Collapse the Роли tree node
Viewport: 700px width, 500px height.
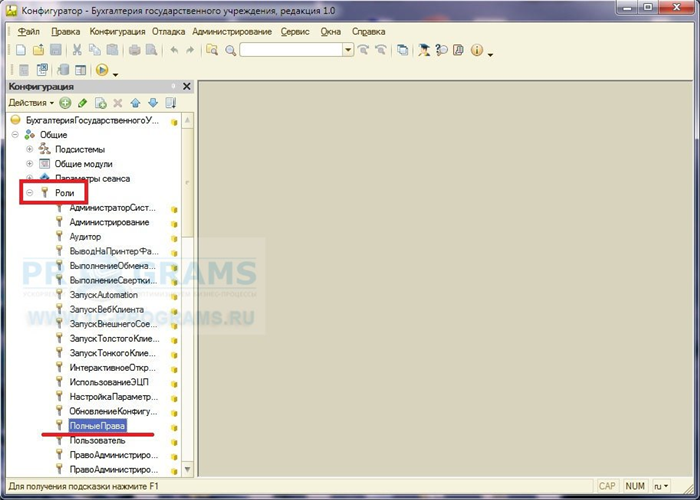click(x=29, y=193)
